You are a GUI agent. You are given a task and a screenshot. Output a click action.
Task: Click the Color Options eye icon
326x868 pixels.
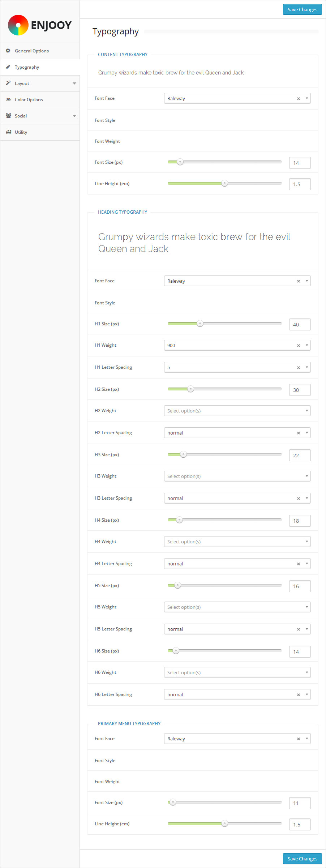tap(8, 99)
